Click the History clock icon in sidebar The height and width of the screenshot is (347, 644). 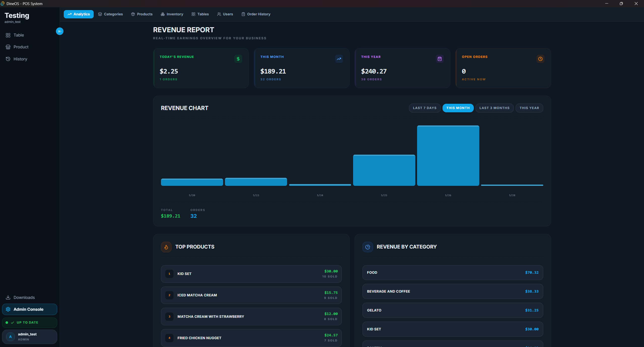click(x=8, y=59)
